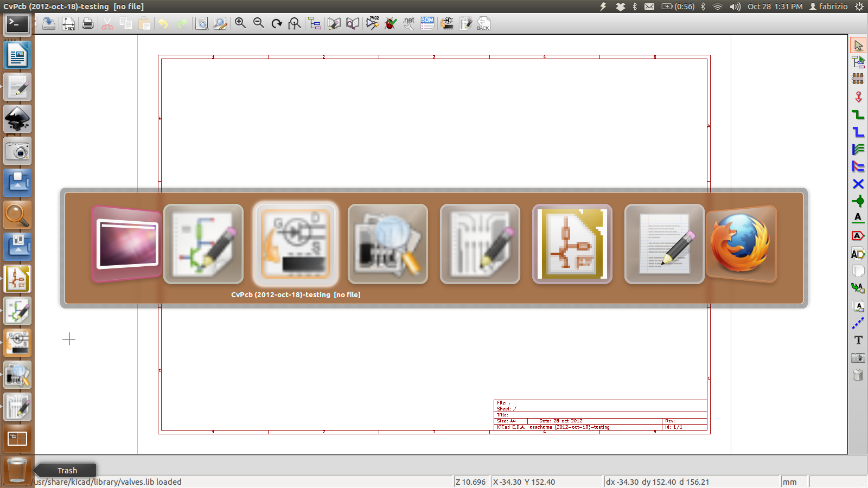Generate the bill of materials (BOM)
The width and height of the screenshot is (868, 488).
coord(427,23)
